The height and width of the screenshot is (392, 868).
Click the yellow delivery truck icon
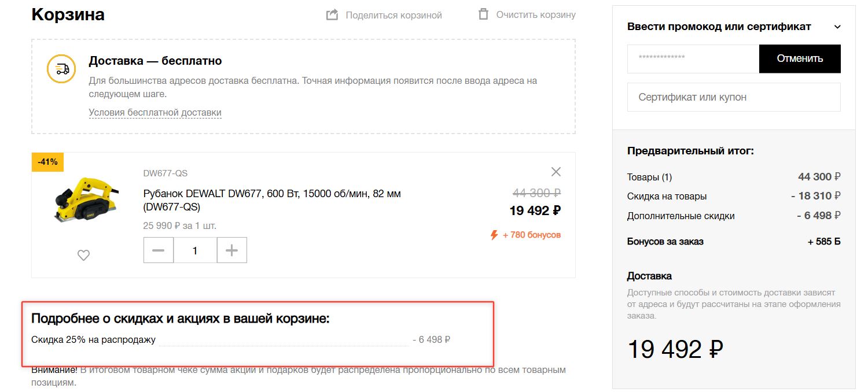(x=61, y=69)
